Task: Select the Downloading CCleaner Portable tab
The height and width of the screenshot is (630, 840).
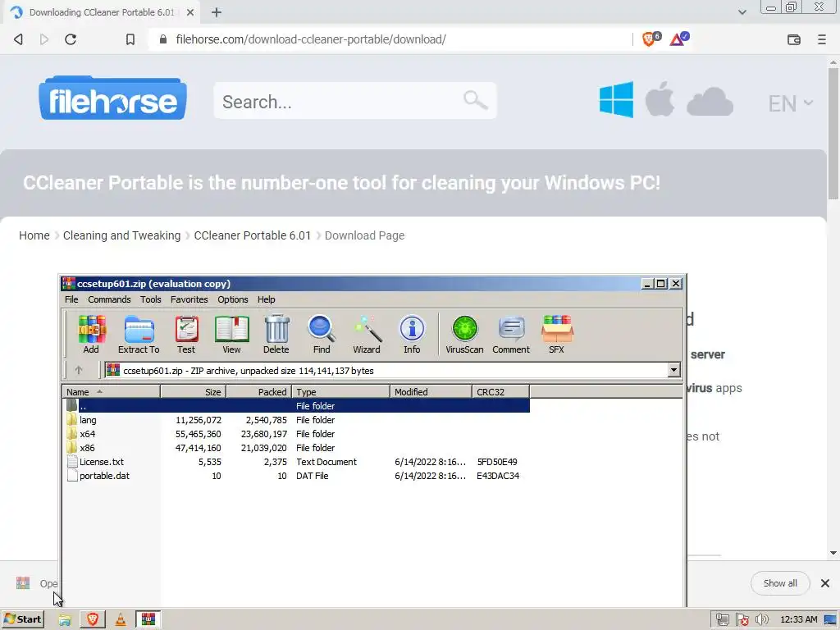Action: pyautogui.click(x=101, y=12)
